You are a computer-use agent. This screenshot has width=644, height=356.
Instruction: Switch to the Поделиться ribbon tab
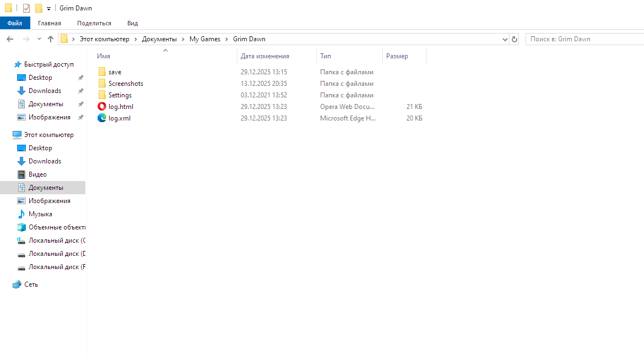(94, 23)
